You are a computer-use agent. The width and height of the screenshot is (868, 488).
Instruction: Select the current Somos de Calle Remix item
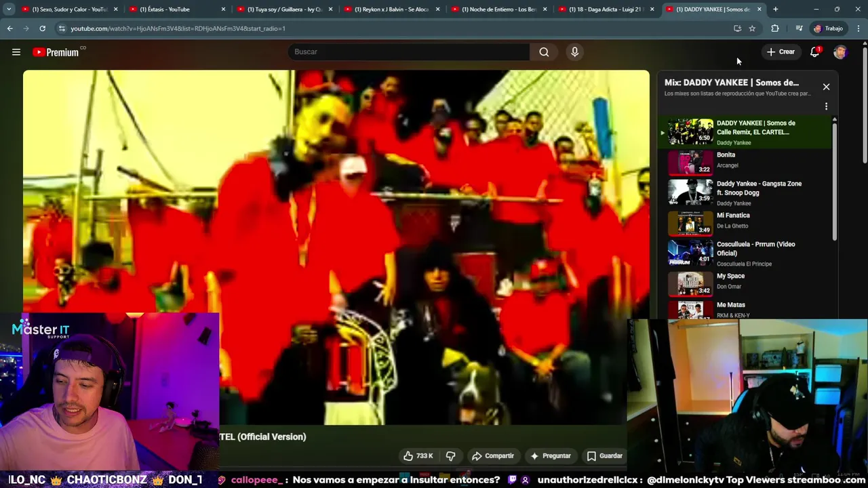tap(745, 132)
